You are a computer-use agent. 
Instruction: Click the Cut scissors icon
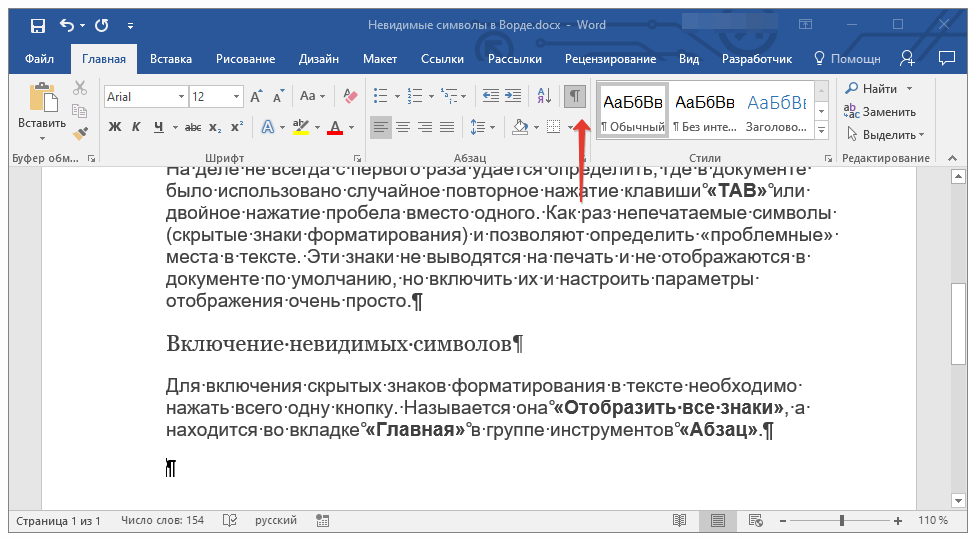(x=81, y=89)
